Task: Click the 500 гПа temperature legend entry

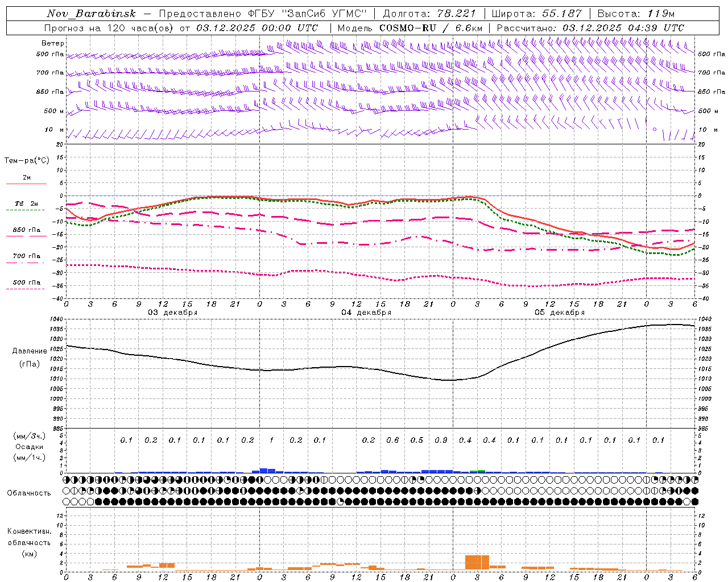Action: pyautogui.click(x=26, y=282)
